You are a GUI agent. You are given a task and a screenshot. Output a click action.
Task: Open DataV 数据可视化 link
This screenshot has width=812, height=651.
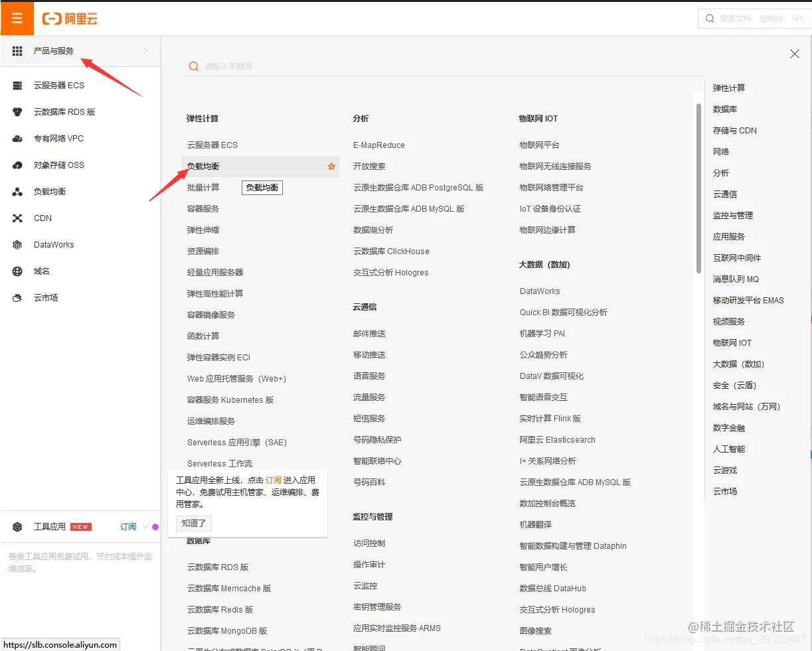(552, 376)
